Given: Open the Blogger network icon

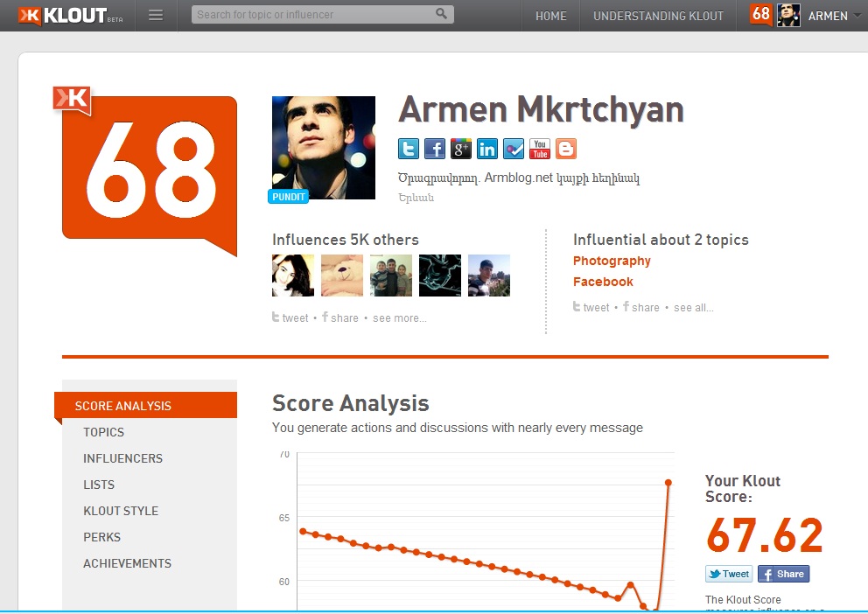Looking at the screenshot, I should tap(566, 149).
